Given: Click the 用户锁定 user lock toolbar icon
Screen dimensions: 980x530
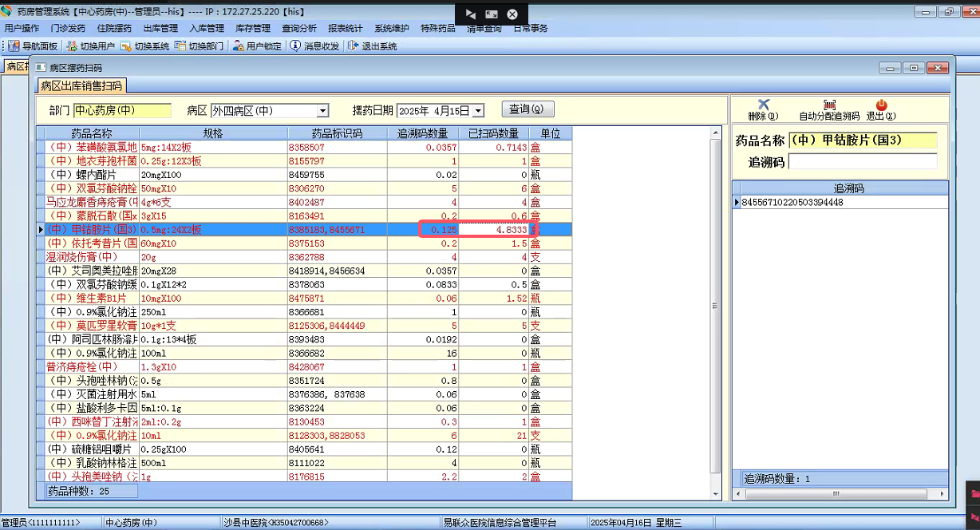Looking at the screenshot, I should pyautogui.click(x=238, y=46).
